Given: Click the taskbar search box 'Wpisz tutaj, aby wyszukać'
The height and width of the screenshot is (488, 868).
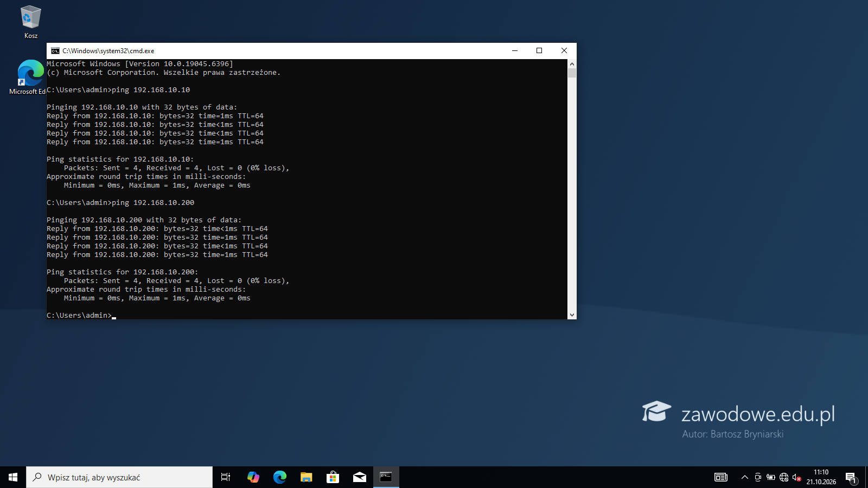Looking at the screenshot, I should [x=119, y=477].
